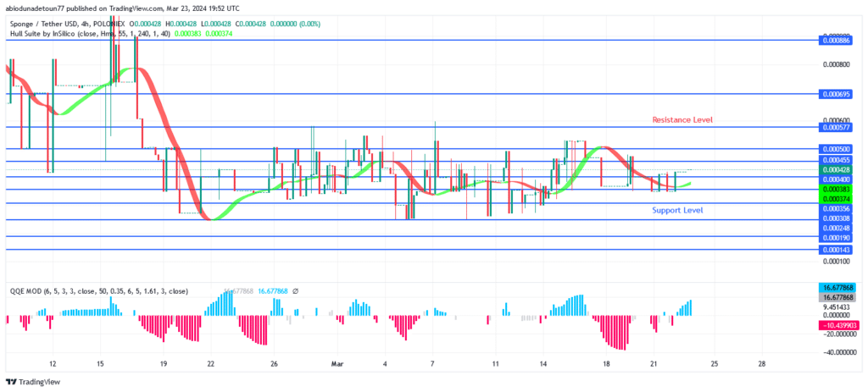This screenshot has height=392, width=868.
Task: Select the -20.000000 QQE axis value
Action: tap(839, 334)
